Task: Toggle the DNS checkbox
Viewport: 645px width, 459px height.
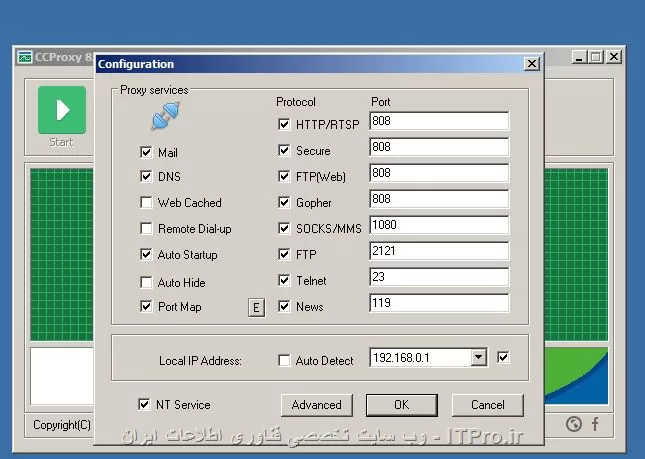Action: click(146, 176)
